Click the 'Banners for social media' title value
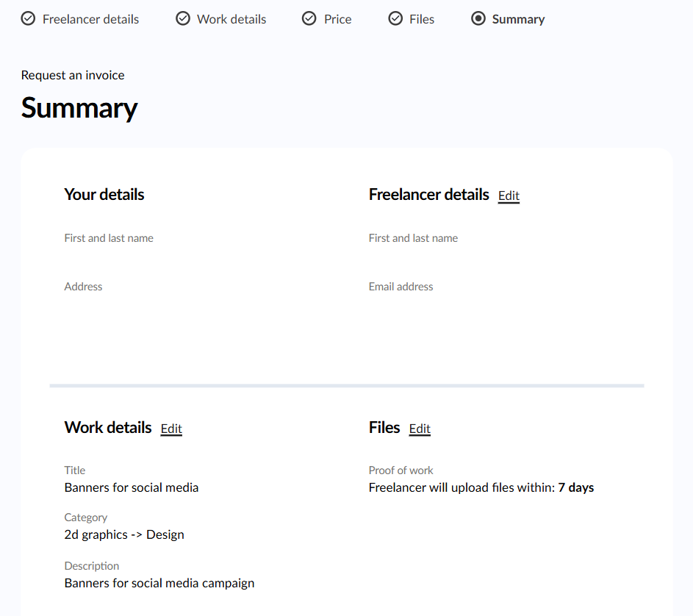Viewport: 693px width, 616px height. coord(132,487)
